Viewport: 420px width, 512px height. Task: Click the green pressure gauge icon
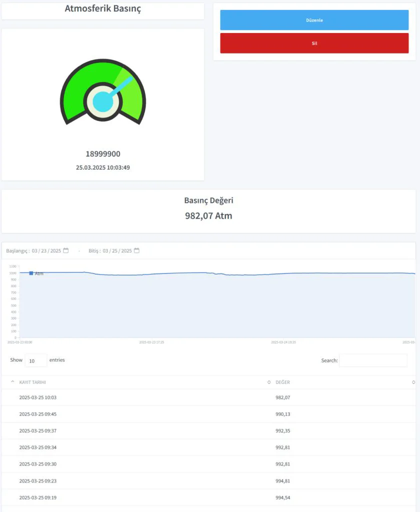coord(102,92)
